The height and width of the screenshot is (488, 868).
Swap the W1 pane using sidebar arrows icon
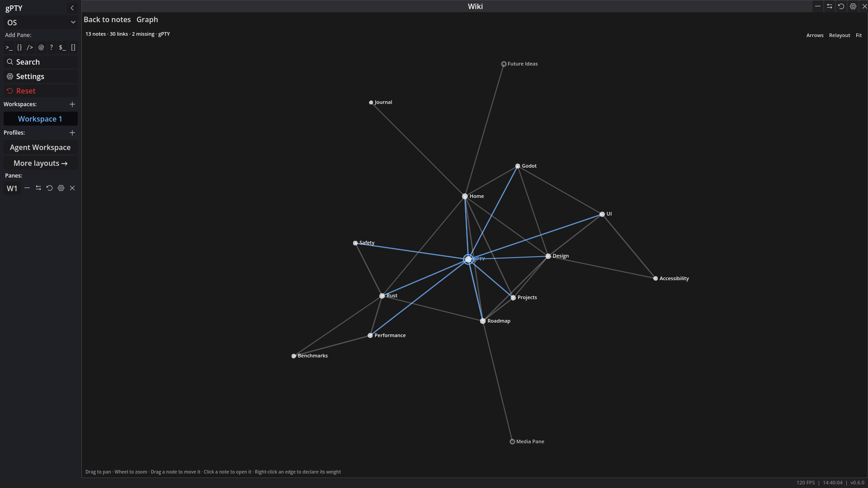[x=38, y=188]
